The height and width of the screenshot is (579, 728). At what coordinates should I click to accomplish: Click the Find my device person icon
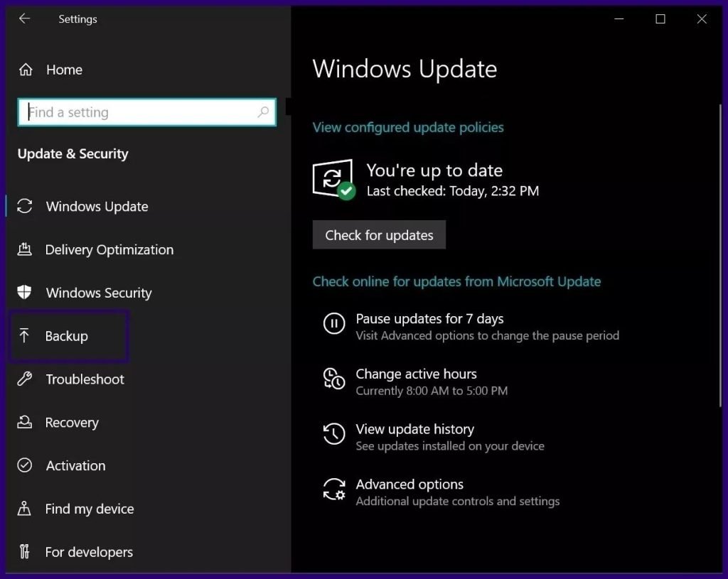tap(24, 509)
